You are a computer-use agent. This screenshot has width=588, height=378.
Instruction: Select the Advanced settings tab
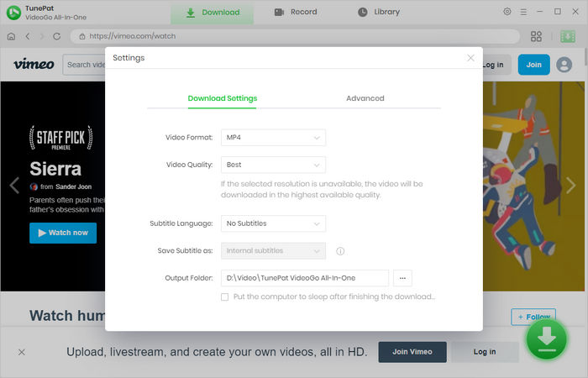point(365,98)
